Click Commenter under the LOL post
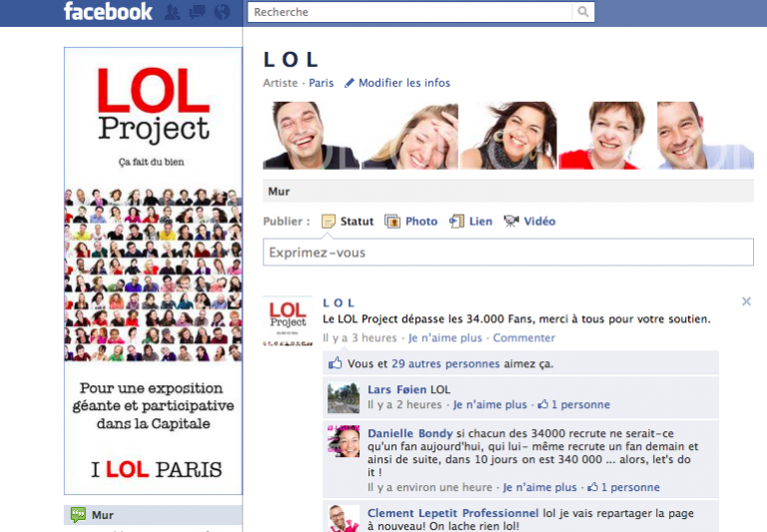This screenshot has width=767, height=532. (524, 338)
